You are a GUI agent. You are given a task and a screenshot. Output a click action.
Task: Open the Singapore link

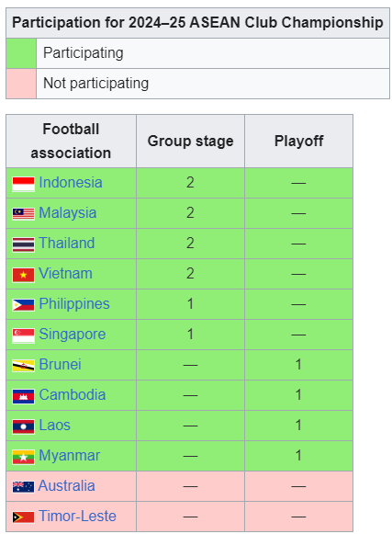point(73,334)
